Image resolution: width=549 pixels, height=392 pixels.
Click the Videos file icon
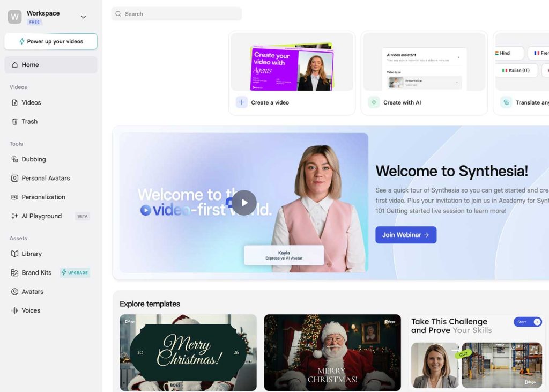coord(14,102)
